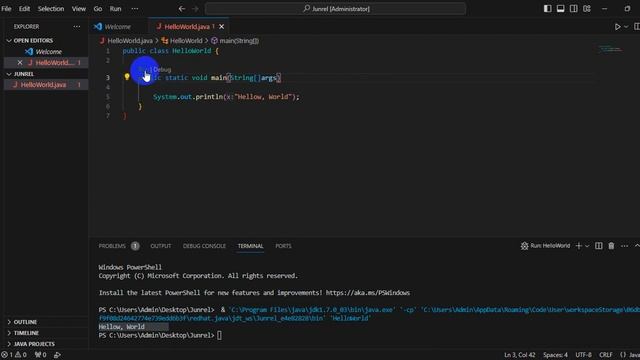
Task: Click Ln 3, Col 42 cursor position
Action: pyautogui.click(x=520, y=355)
